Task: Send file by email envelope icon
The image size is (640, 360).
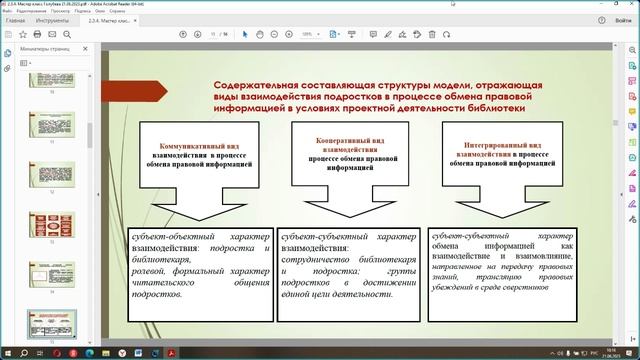Action: coord(52,35)
